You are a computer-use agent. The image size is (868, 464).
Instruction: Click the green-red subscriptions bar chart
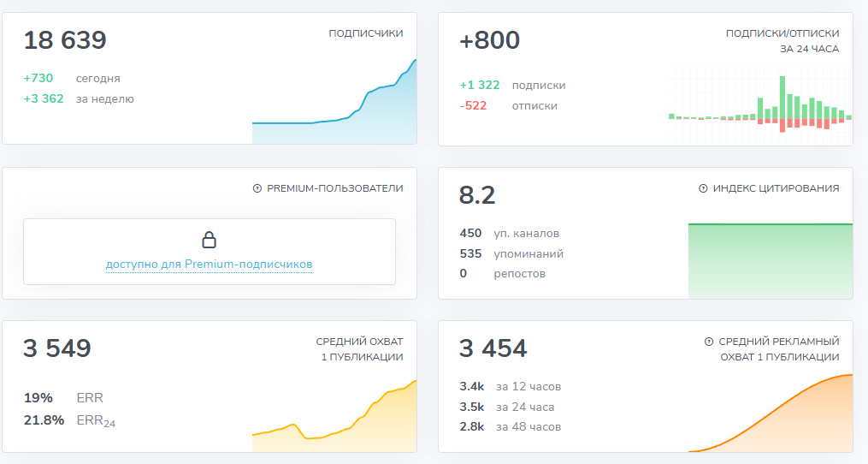pos(760,104)
